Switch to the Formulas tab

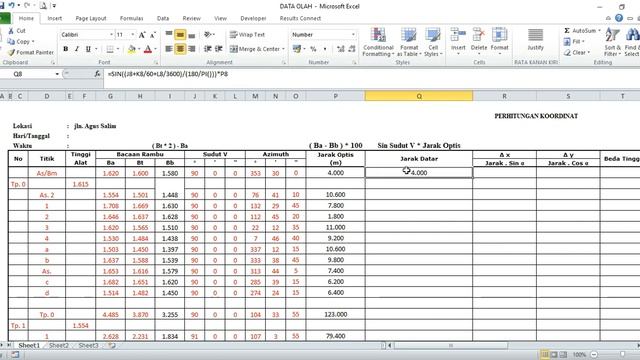tap(131, 18)
